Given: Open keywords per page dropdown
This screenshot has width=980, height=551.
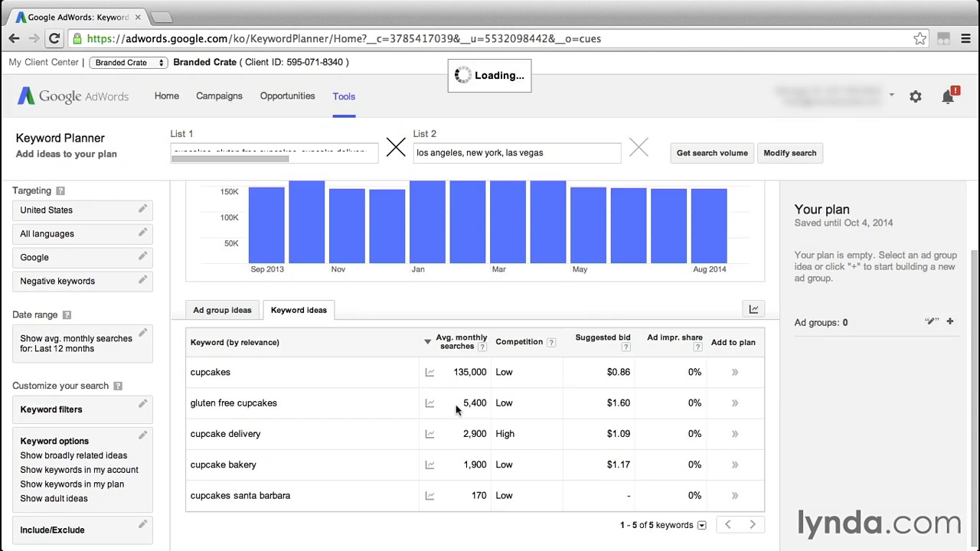Looking at the screenshot, I should coord(701,525).
